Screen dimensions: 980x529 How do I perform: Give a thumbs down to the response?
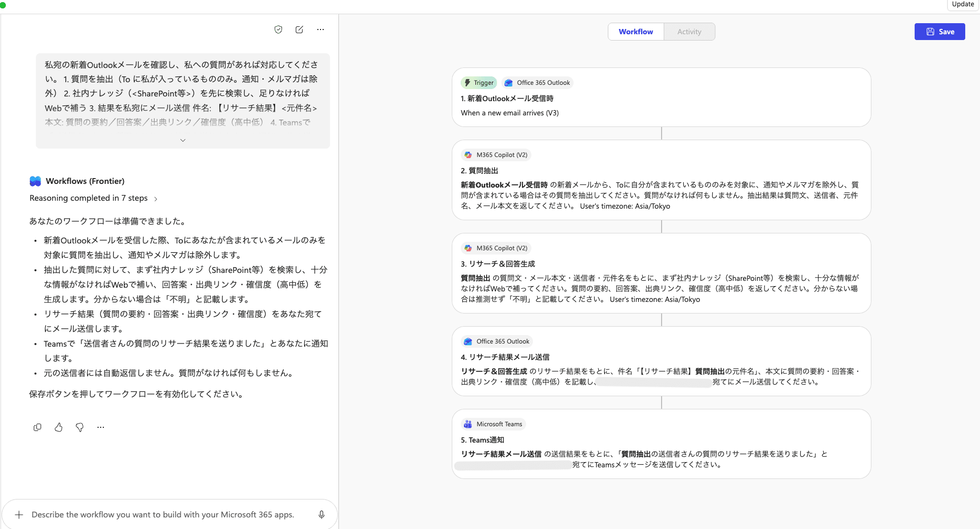pyautogui.click(x=80, y=427)
